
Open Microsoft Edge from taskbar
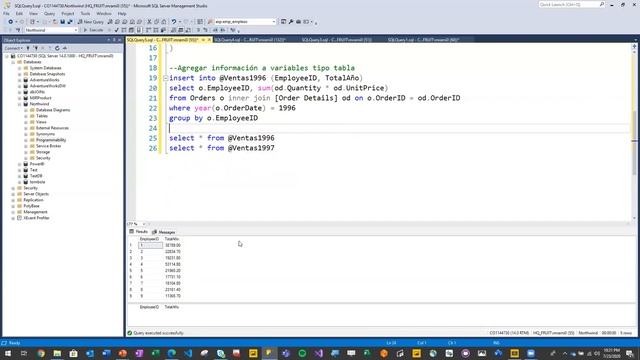pyautogui.click(x=172, y=353)
